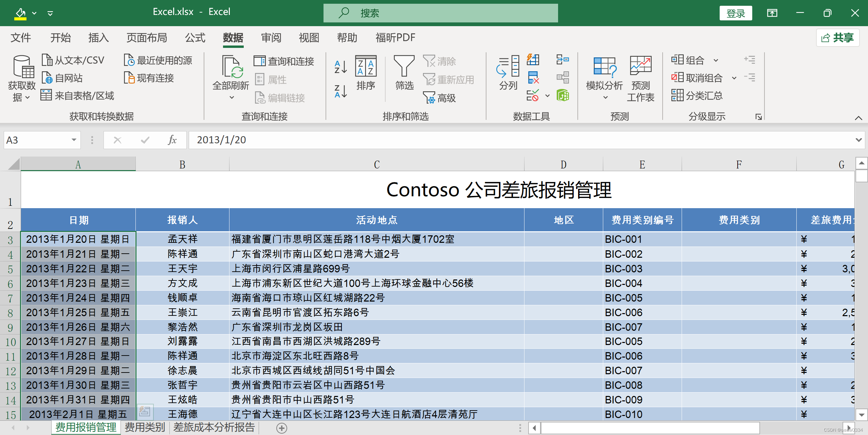Collapse the ribbon with the up chevron

(x=858, y=118)
